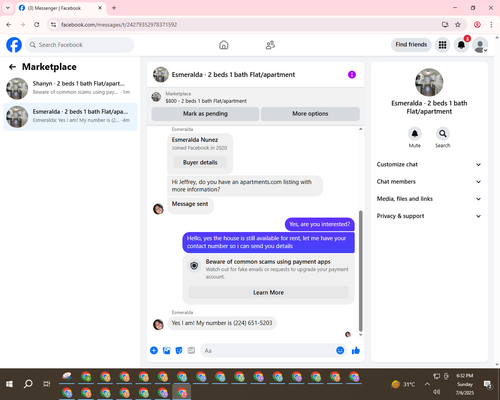500x400 pixels.
Task: Open more actions plus icon
Action: pos(154,350)
